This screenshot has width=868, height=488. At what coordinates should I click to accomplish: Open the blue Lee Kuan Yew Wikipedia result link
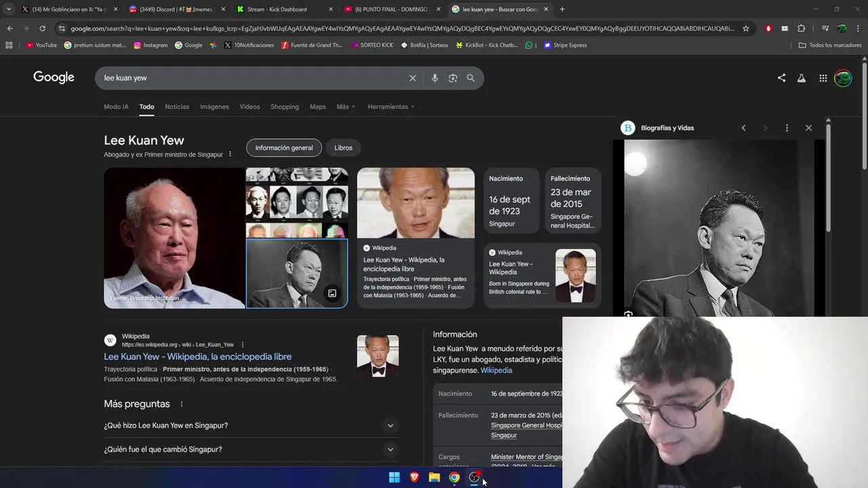[198, 357]
